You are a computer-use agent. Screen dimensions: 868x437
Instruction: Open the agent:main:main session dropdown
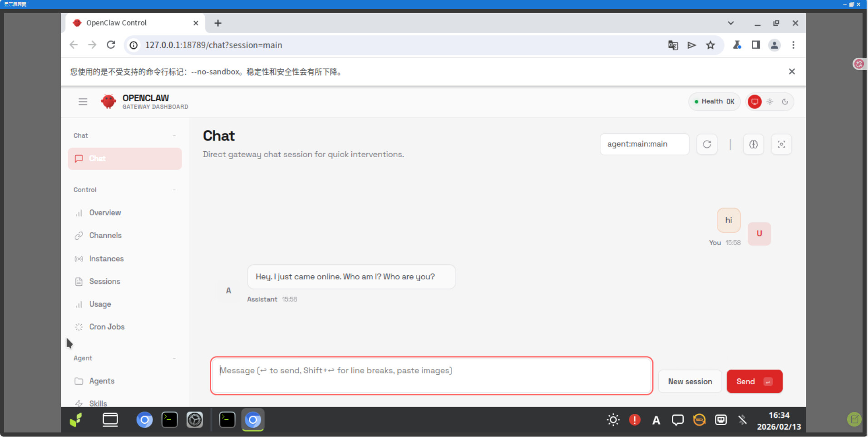click(x=644, y=144)
